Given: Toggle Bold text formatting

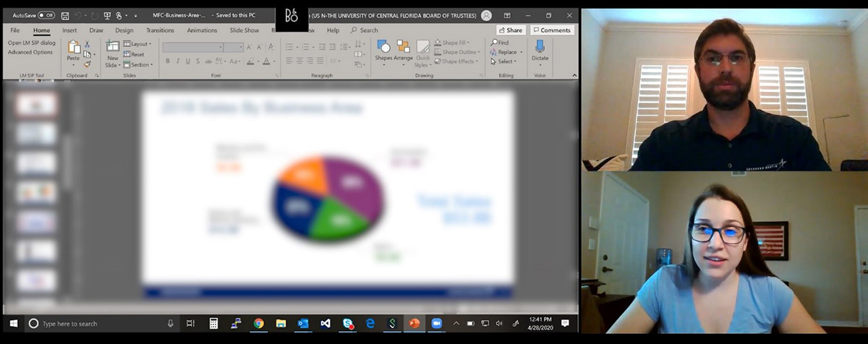Looking at the screenshot, I should pyautogui.click(x=168, y=61).
